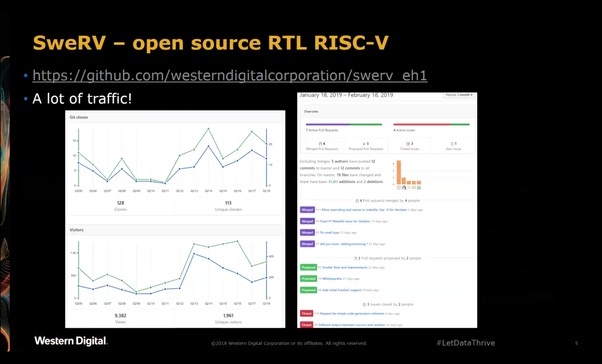Open the Period: 1 month dropdown
Screen dimensions: 602x364
(459, 95)
